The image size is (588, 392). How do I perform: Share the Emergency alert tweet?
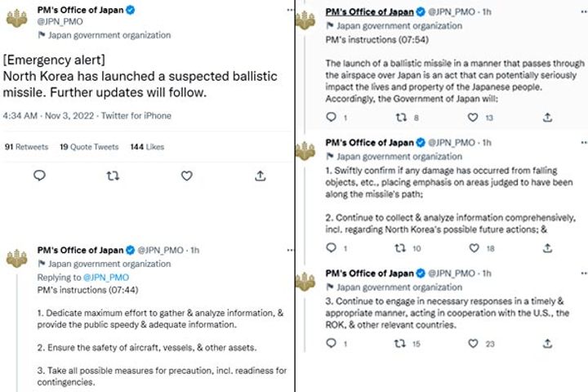(x=260, y=176)
